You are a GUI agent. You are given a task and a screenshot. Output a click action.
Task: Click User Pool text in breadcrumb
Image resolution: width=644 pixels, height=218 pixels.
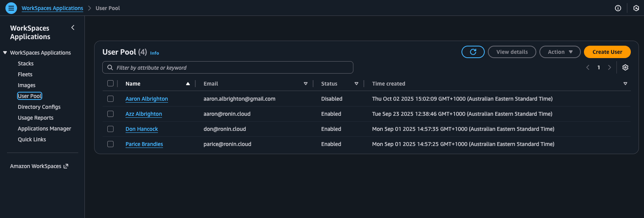[x=108, y=8]
